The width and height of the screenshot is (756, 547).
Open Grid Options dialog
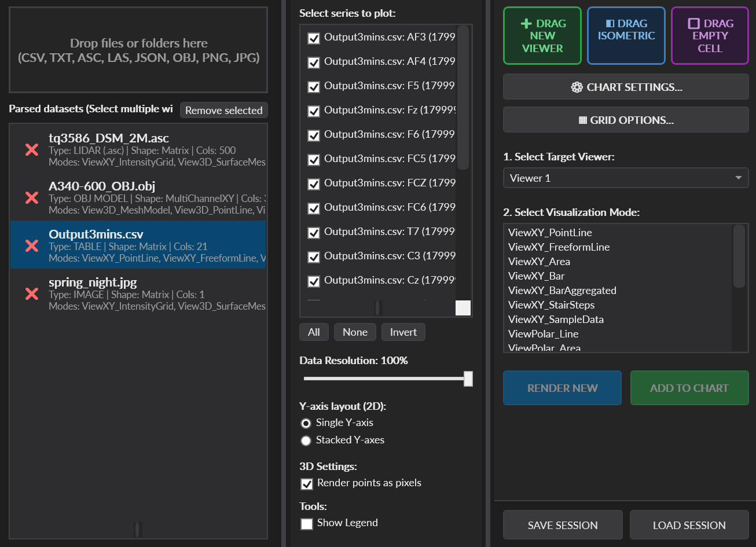click(626, 120)
